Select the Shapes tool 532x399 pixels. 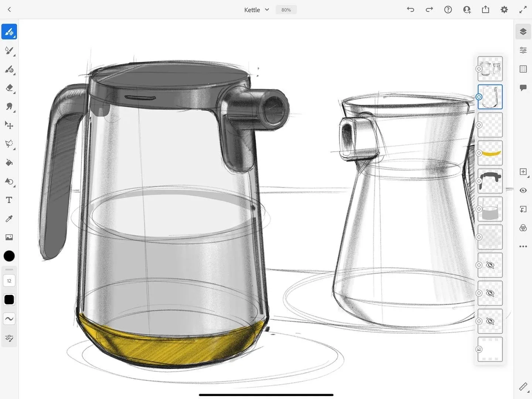(x=9, y=181)
